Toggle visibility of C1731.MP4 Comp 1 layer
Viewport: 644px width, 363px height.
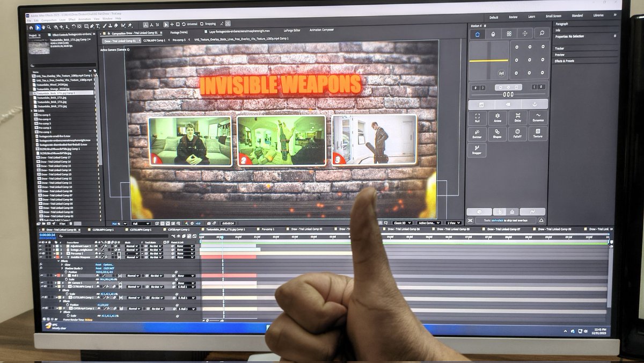43,297
